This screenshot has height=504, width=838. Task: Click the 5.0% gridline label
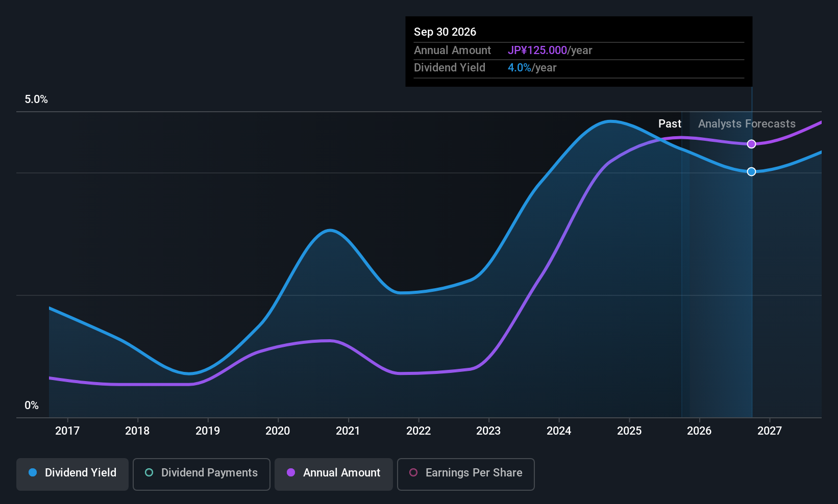coord(36,99)
